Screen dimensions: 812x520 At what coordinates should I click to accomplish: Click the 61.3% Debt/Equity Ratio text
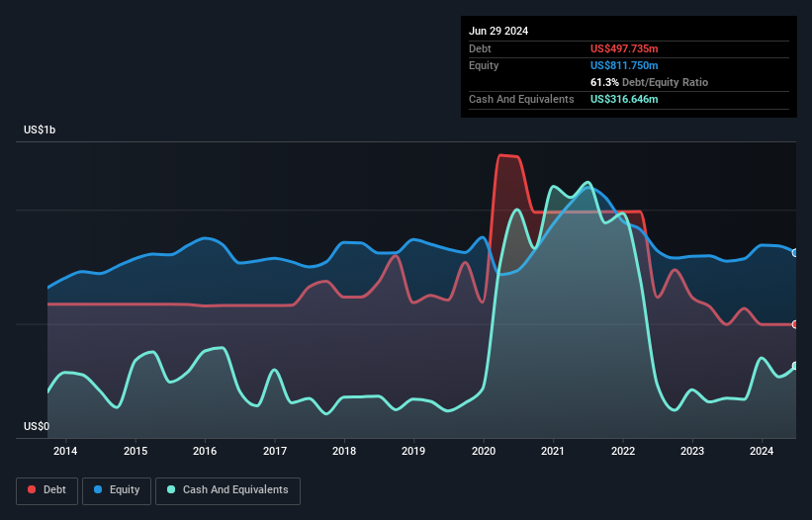649,82
